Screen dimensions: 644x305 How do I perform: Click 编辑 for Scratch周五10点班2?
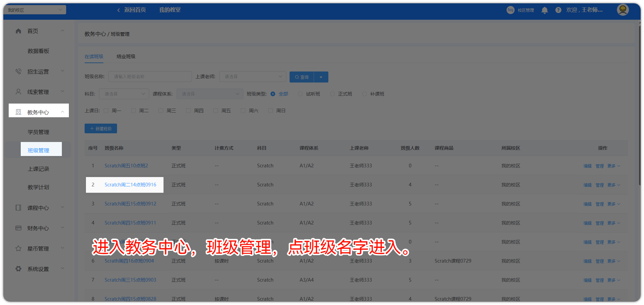pyautogui.click(x=587, y=166)
